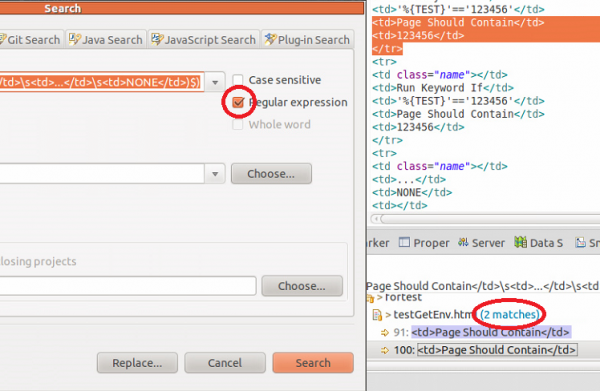600x391 pixels.
Task: Enable the Case sensitive checkbox
Action: (238, 80)
